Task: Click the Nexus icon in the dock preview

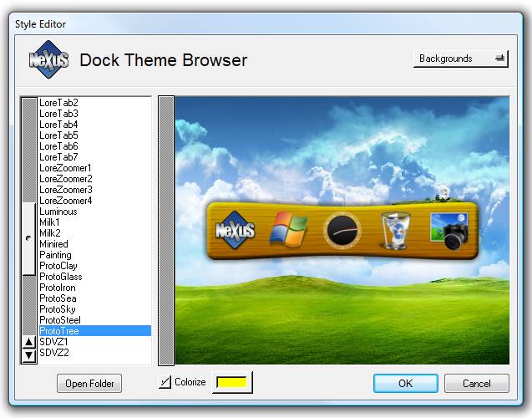Action: (x=236, y=230)
